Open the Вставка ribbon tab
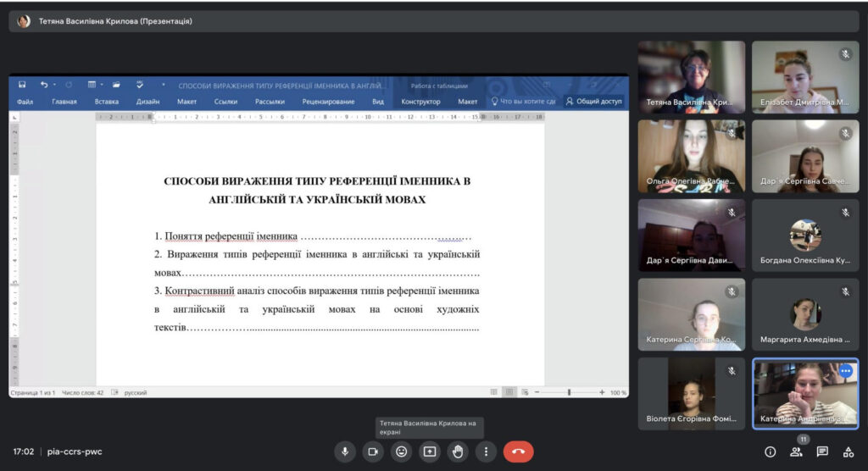The width and height of the screenshot is (868, 471). pos(107,102)
